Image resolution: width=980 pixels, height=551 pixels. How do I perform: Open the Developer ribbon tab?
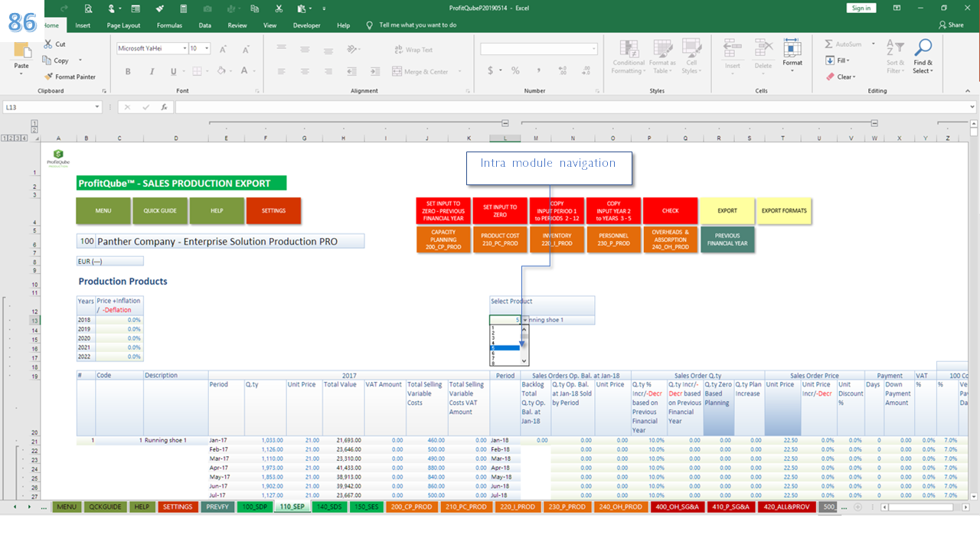click(x=306, y=25)
